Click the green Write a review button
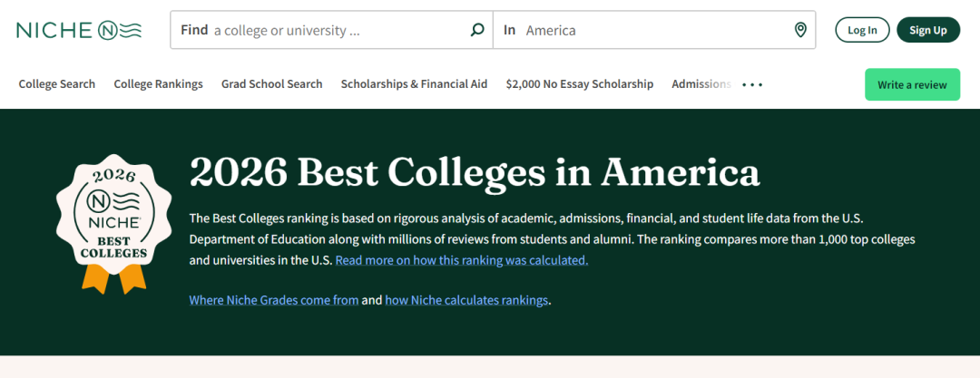Viewport: 980px width, 378px height. 912,84
